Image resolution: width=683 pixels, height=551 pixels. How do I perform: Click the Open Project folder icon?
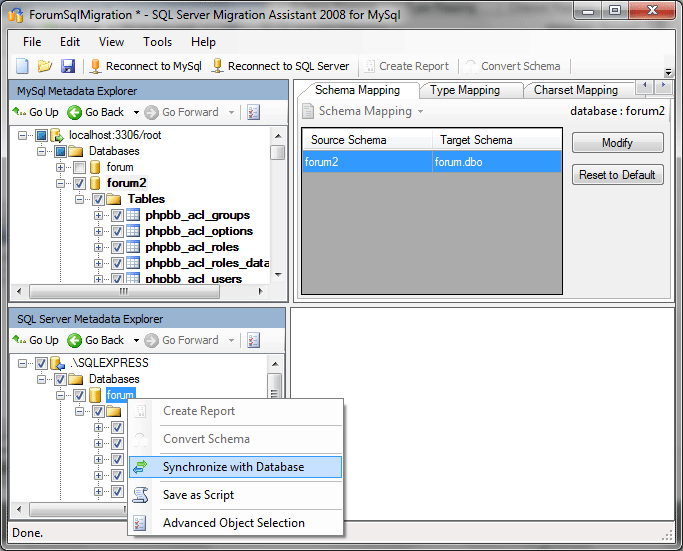(x=45, y=66)
